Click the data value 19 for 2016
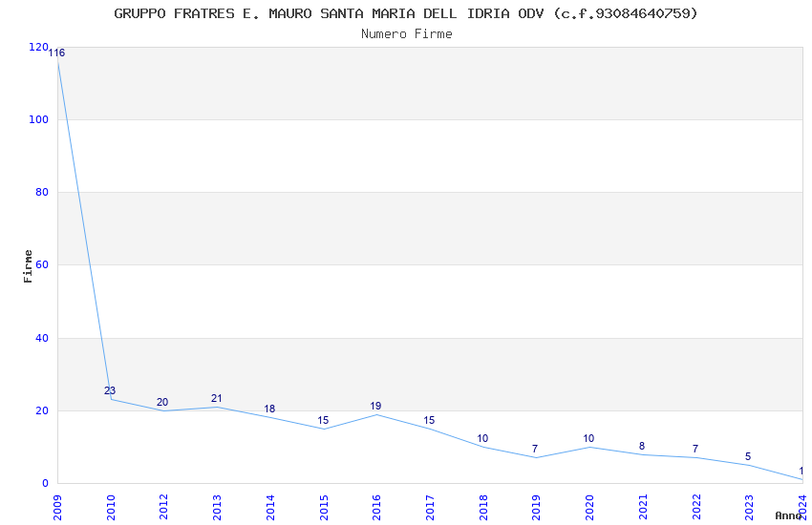Image resolution: width=812 pixels, height=525 pixels. click(375, 406)
